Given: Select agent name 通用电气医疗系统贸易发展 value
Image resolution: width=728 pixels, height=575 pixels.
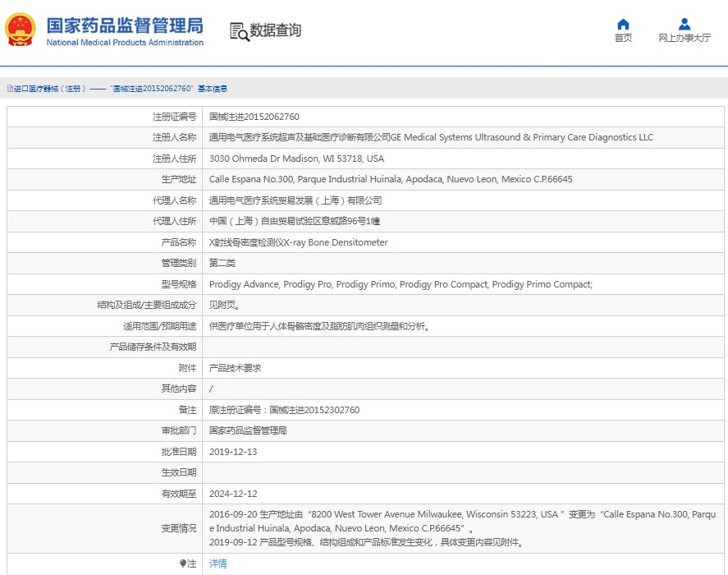Looking at the screenshot, I should tap(295, 200).
